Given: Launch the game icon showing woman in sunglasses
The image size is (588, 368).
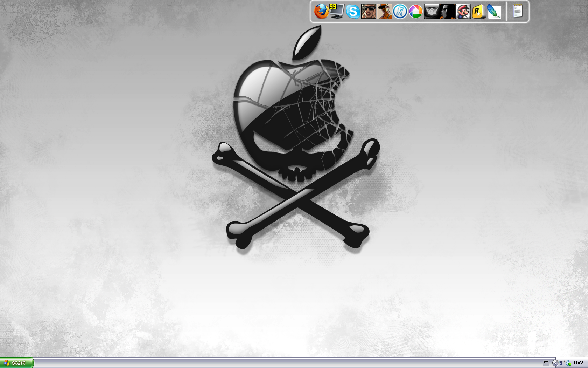Looking at the screenshot, I should 369,12.
